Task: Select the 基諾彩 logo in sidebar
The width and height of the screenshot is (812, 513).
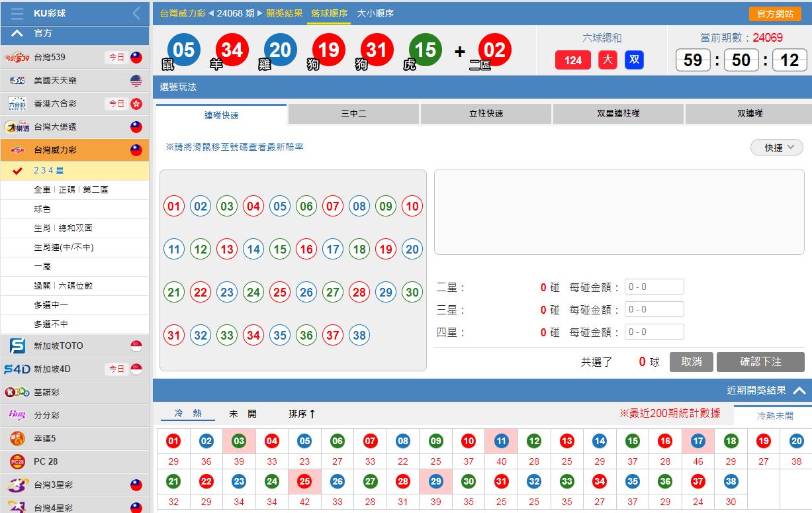Action: [x=17, y=392]
